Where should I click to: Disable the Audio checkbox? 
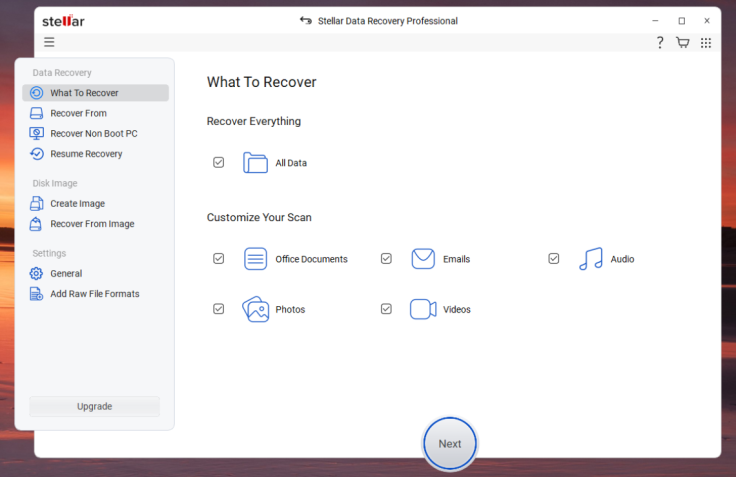pyautogui.click(x=553, y=259)
